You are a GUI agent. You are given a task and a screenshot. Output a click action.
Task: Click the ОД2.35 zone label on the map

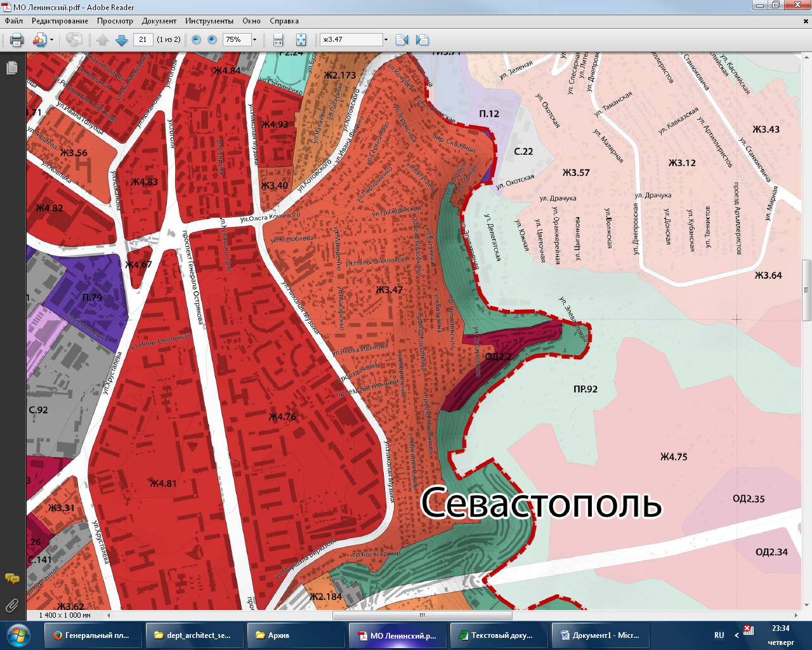749,499
